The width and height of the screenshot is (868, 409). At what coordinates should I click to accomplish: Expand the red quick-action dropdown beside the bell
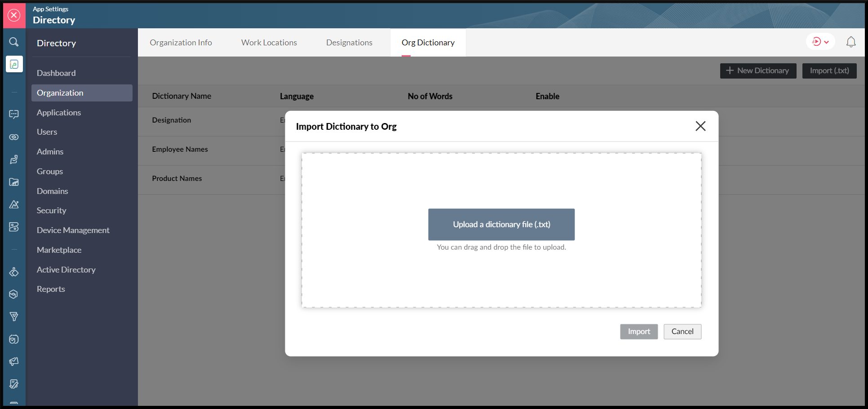pyautogui.click(x=820, y=42)
